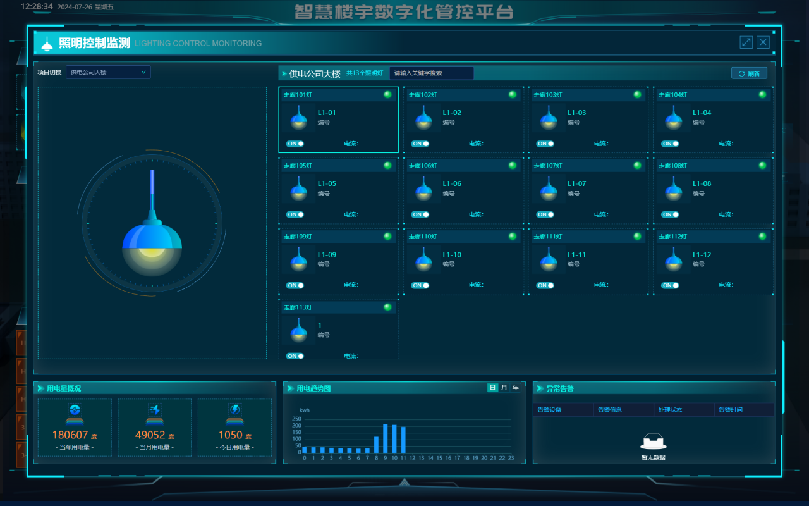Switch trend chart to first view tab
This screenshot has height=506, width=809.
491,387
